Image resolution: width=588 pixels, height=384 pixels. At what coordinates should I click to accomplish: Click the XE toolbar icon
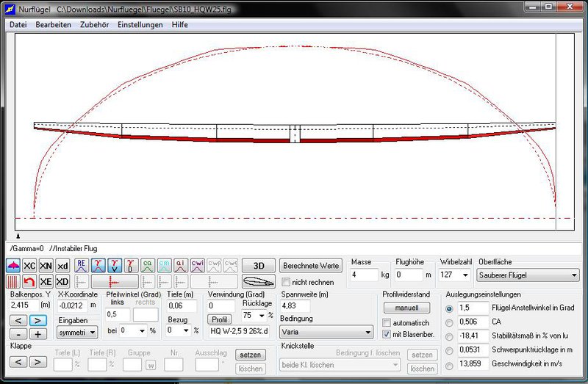46,282
